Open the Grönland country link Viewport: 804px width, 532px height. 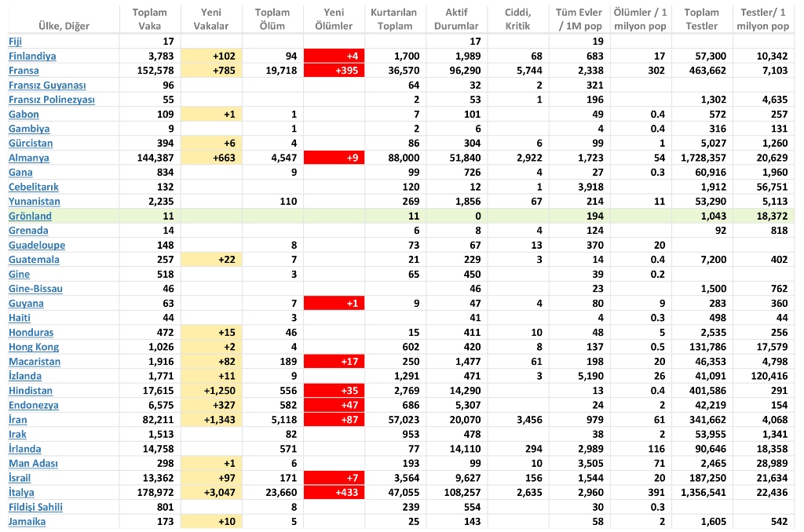point(31,216)
